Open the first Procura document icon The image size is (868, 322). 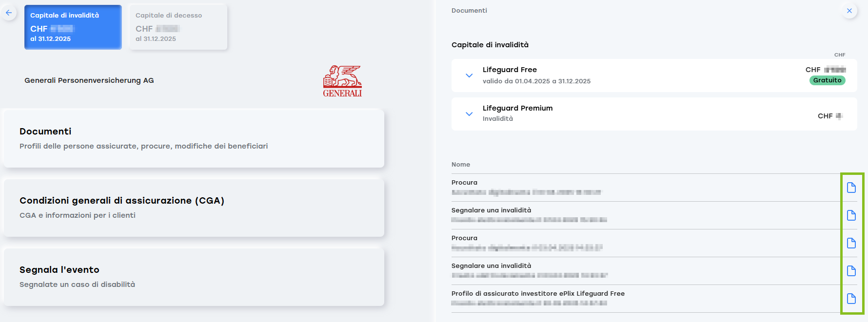851,188
